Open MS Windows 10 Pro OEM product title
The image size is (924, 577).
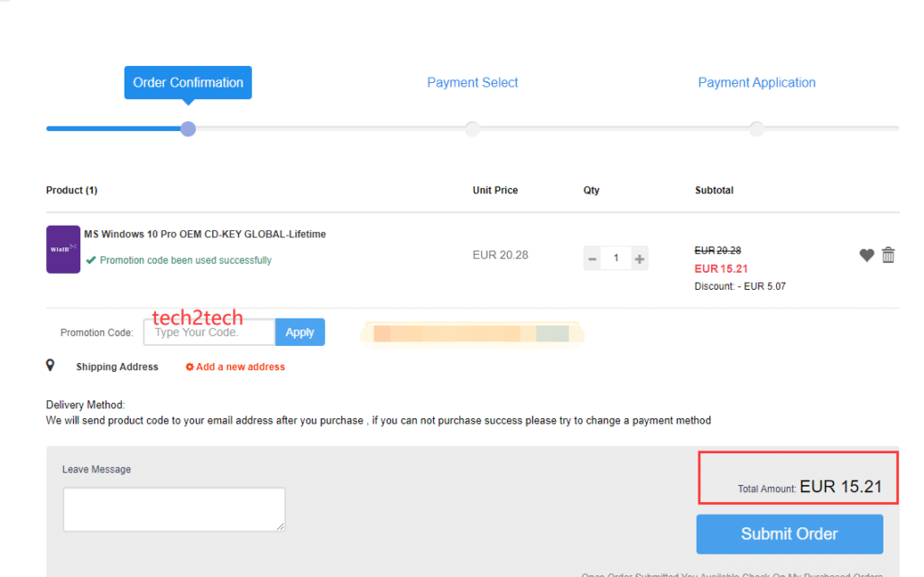(205, 234)
